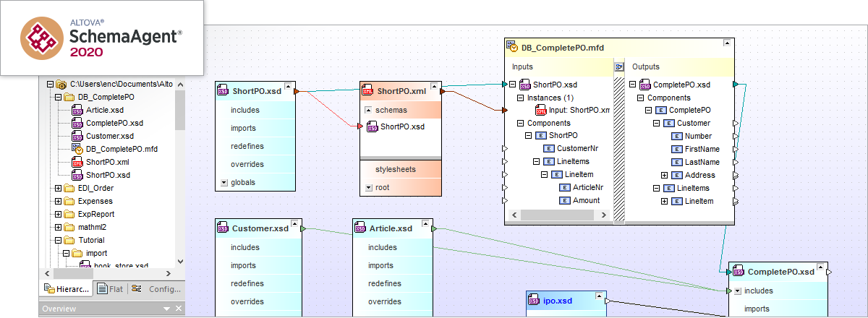Expand the Address element in Outputs
The height and width of the screenshot is (318, 868).
pos(664,175)
